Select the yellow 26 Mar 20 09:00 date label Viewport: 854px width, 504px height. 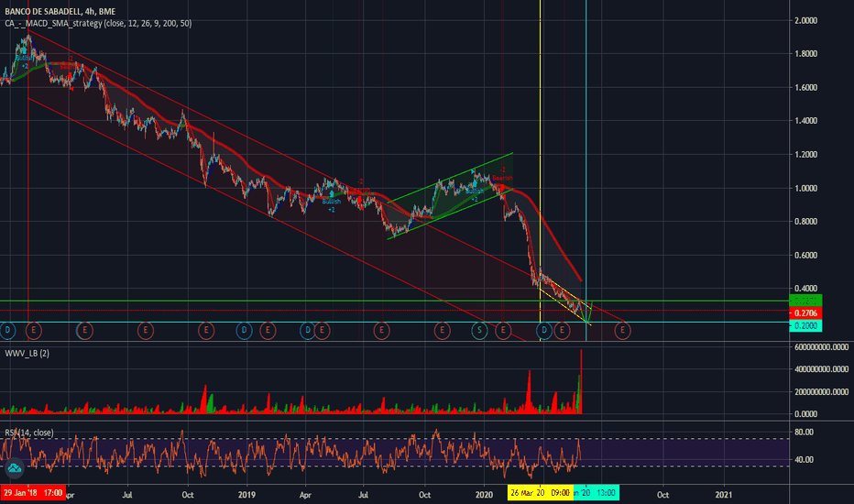540,493
